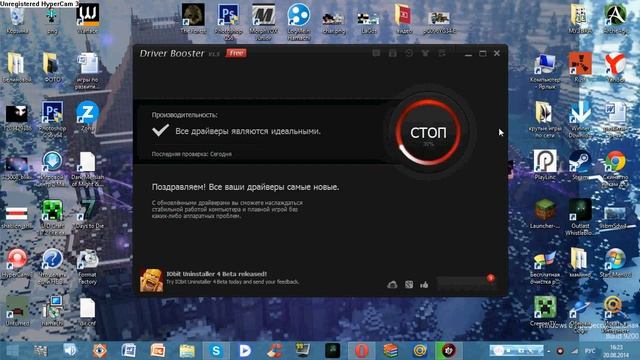Image resolution: width=640 pixels, height=360 pixels.
Task: Click the red Free edition badge
Action: (x=236, y=53)
